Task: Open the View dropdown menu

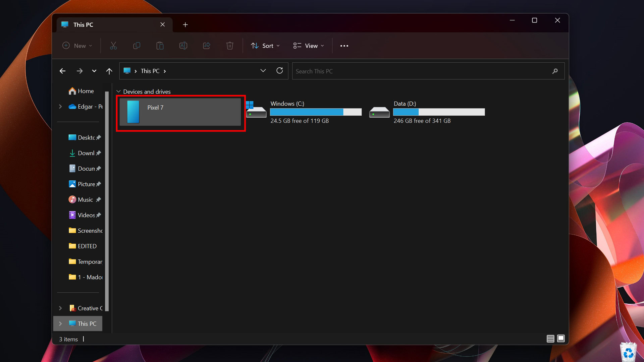Action: click(309, 46)
